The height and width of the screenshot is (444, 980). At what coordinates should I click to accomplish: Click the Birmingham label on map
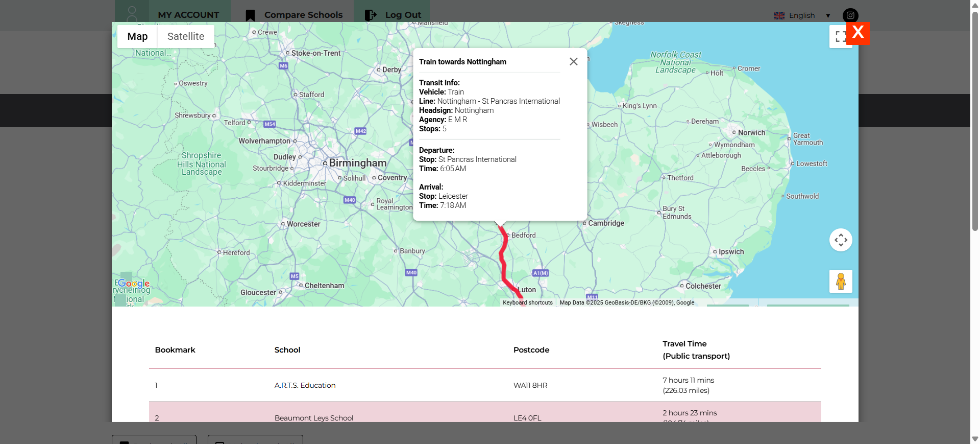(358, 163)
